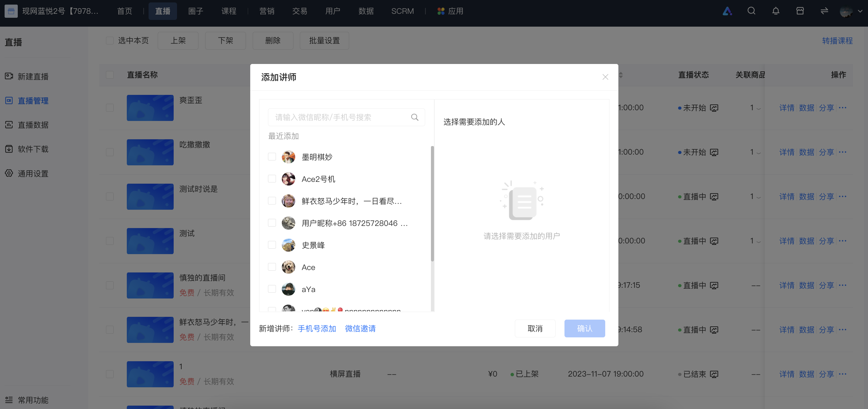Switch to the 圈子 tab

195,11
